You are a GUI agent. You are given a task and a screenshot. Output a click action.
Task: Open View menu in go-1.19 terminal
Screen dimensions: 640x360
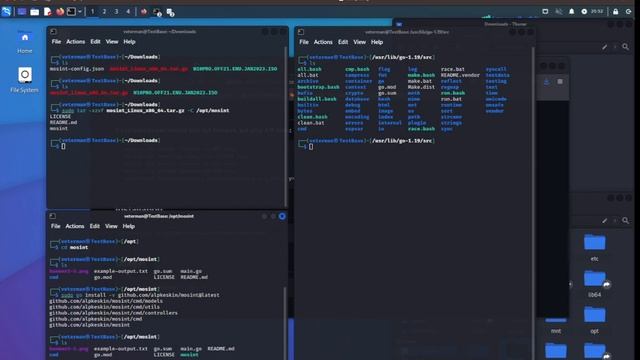pos(360,42)
